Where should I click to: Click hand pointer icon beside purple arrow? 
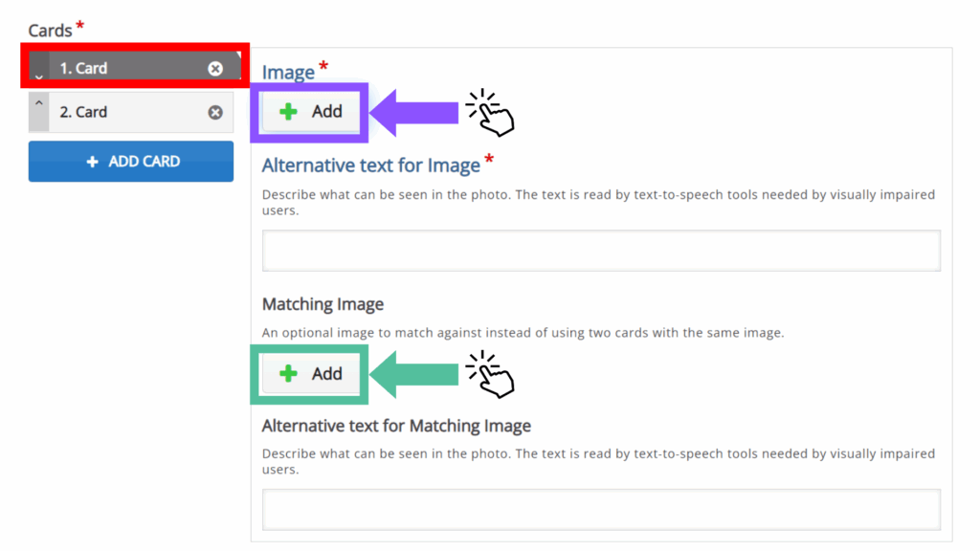click(492, 113)
